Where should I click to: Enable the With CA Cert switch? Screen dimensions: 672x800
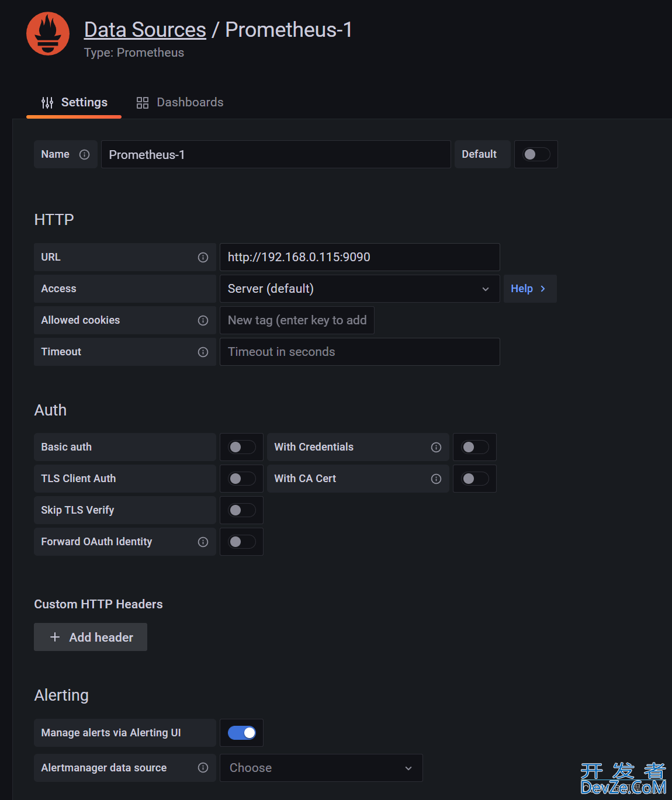point(474,479)
